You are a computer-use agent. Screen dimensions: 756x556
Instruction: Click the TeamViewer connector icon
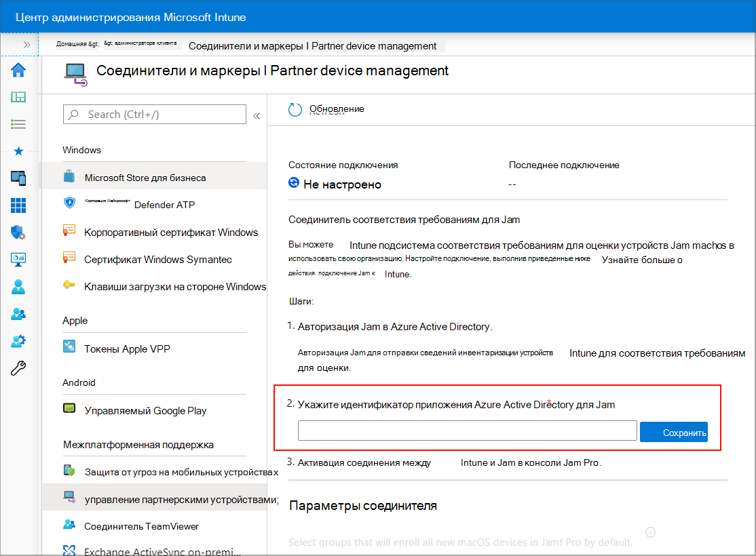pos(69,524)
